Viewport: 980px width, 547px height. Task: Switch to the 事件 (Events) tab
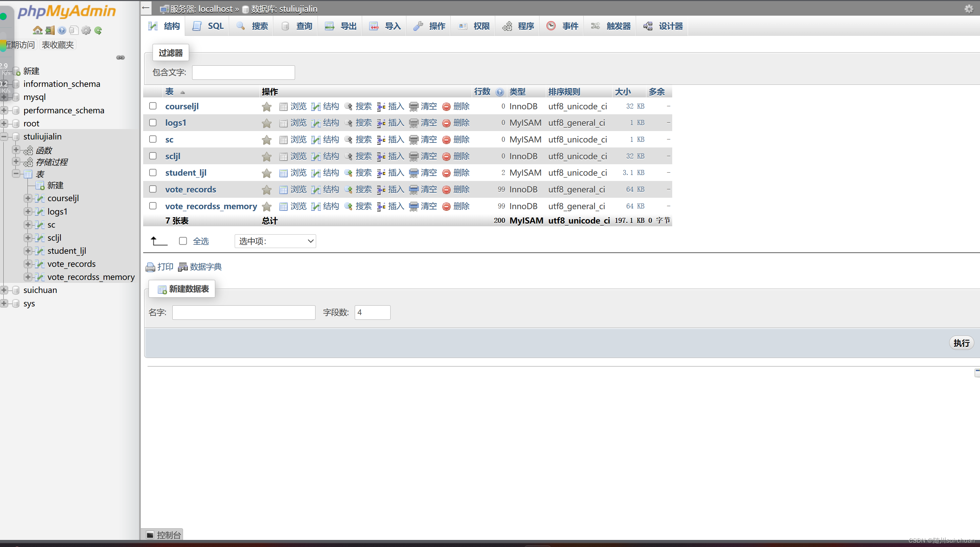[x=563, y=26]
